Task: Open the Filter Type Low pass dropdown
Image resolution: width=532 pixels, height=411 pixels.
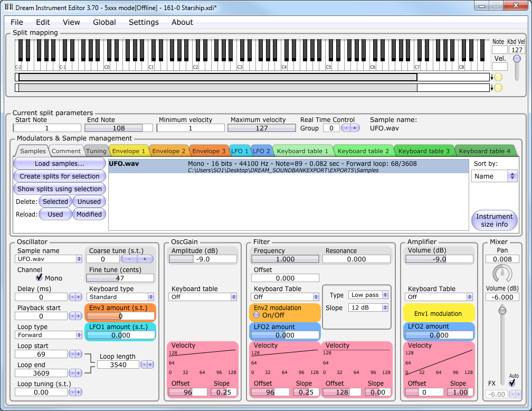Action: 368,295
